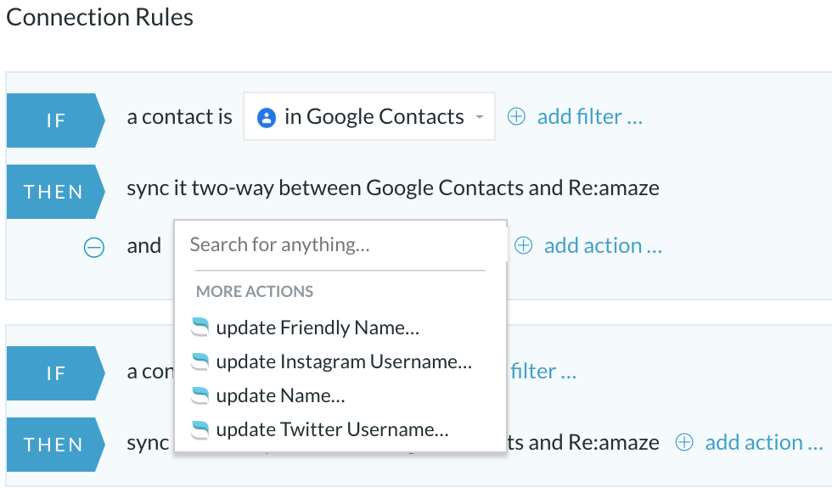Click Re:amaze icon beside update Name
The width and height of the screenshot is (832, 504).
[200, 395]
